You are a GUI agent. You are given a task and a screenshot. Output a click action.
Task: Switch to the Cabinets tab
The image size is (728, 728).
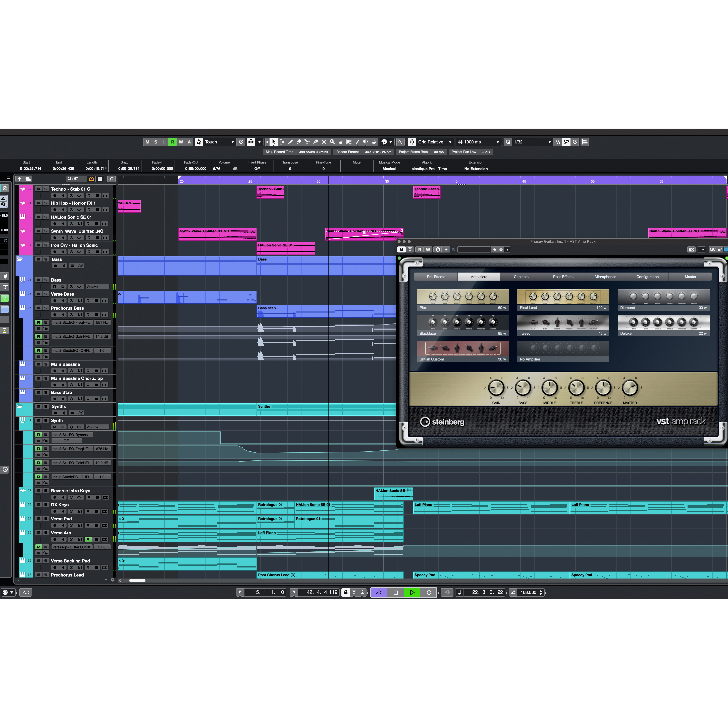tap(521, 277)
